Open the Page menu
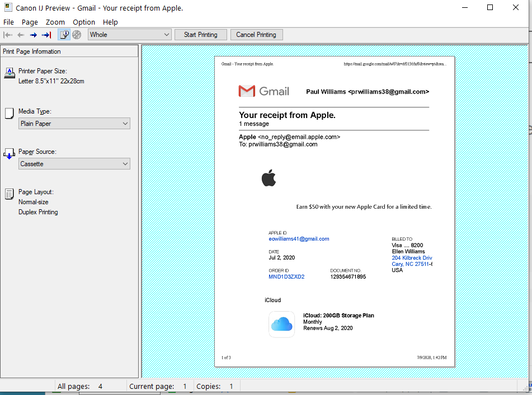Viewport: 532px width, 395px height. [x=30, y=22]
